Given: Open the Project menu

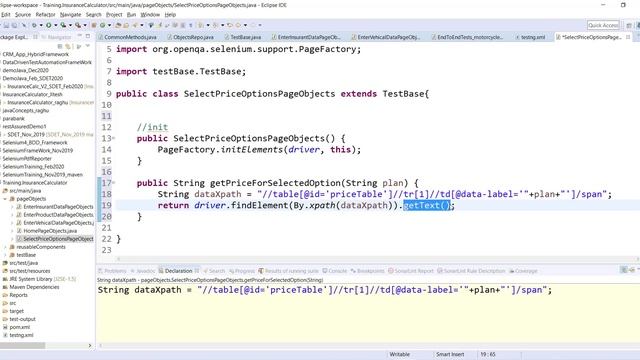Looking at the screenshot, I should click(x=114, y=15).
